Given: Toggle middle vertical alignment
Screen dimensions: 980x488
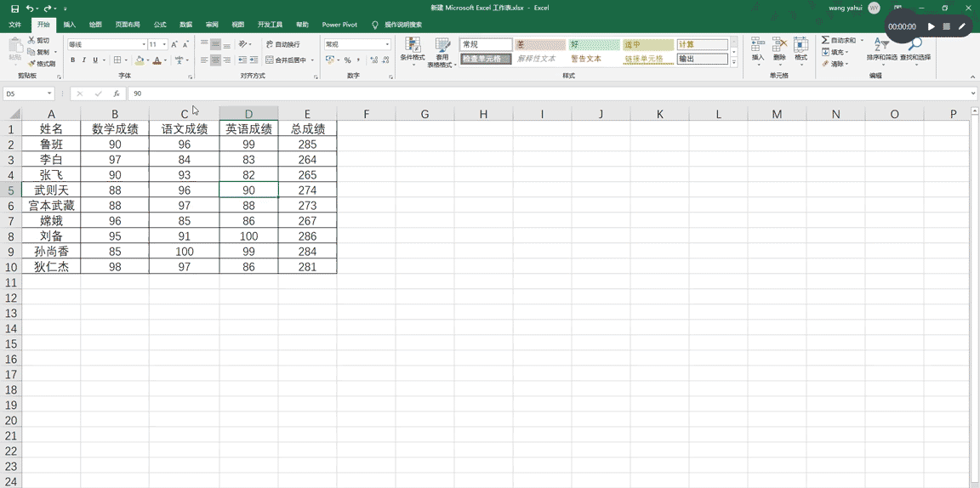Looking at the screenshot, I should coord(215,44).
